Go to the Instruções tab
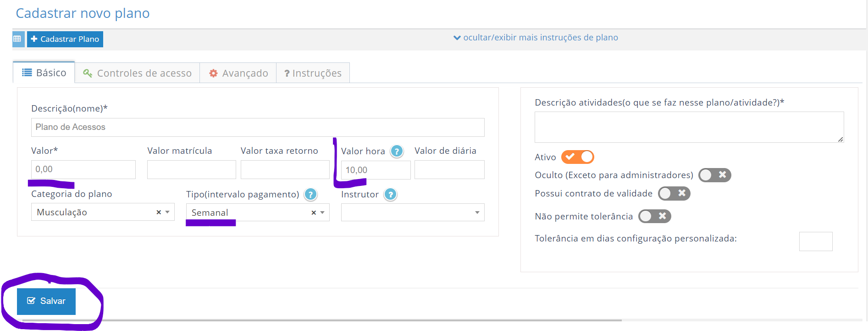The image size is (868, 331). click(x=313, y=73)
